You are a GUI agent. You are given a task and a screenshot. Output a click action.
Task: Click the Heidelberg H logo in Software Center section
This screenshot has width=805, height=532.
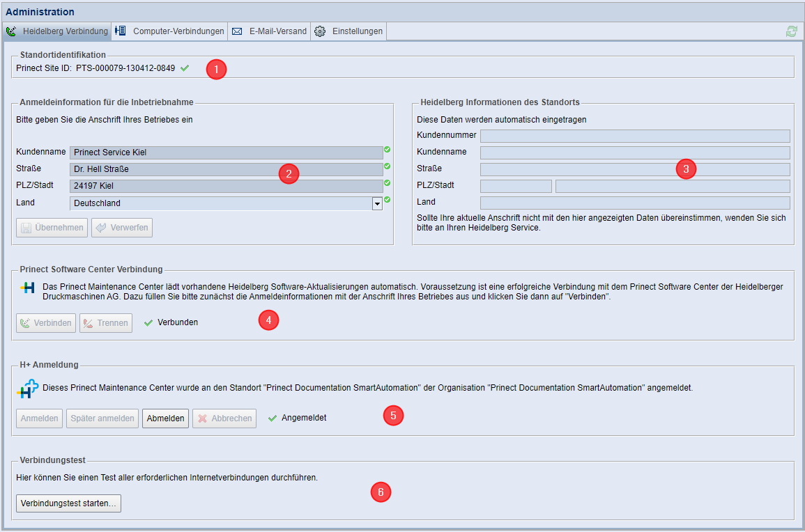pos(27,288)
